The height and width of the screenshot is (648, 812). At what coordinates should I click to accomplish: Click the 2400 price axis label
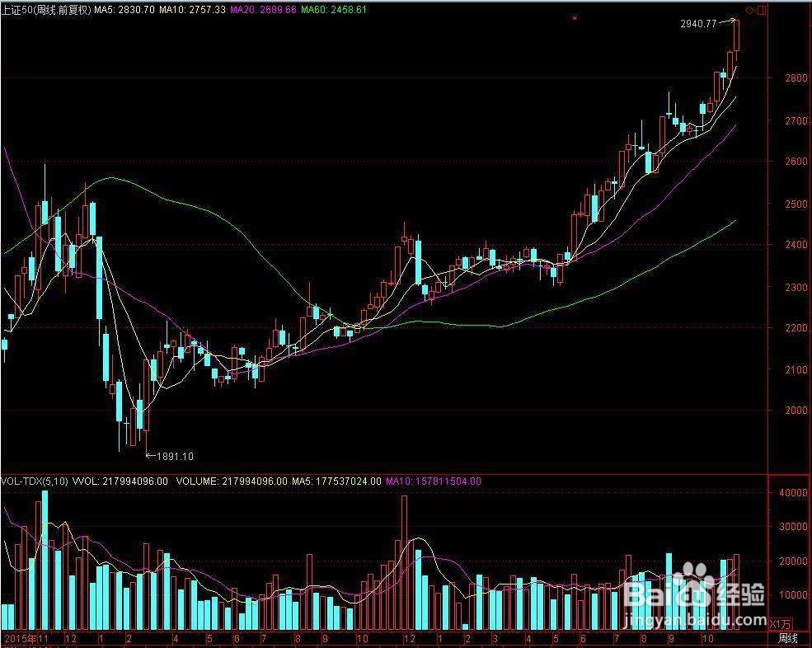point(796,245)
